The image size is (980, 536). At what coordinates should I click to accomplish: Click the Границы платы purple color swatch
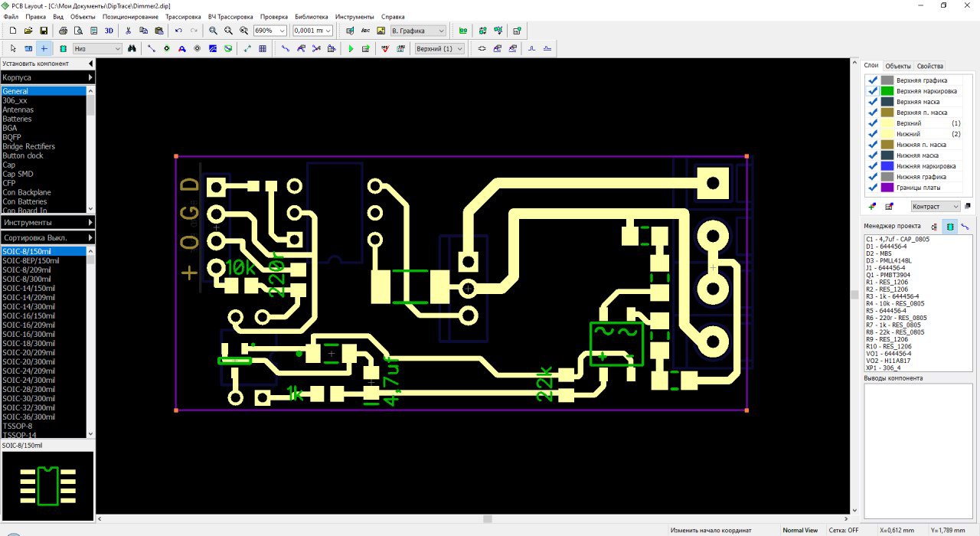pyautogui.click(x=887, y=187)
